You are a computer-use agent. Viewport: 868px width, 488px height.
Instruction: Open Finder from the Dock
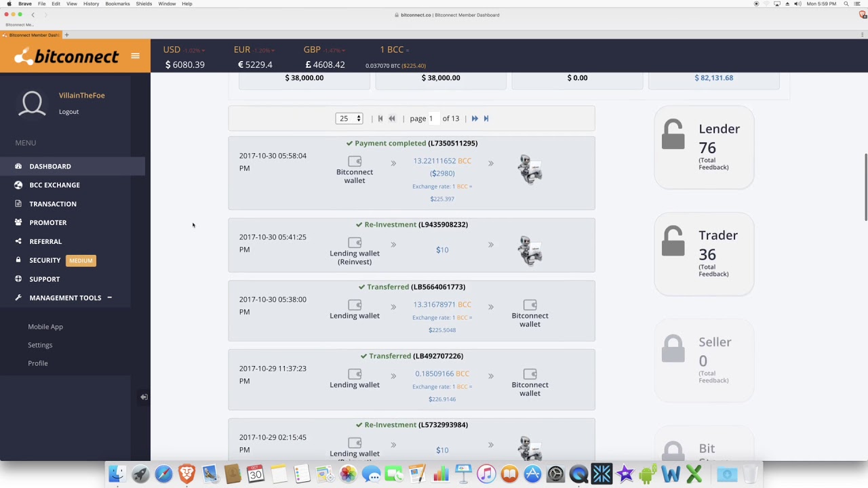point(118,474)
